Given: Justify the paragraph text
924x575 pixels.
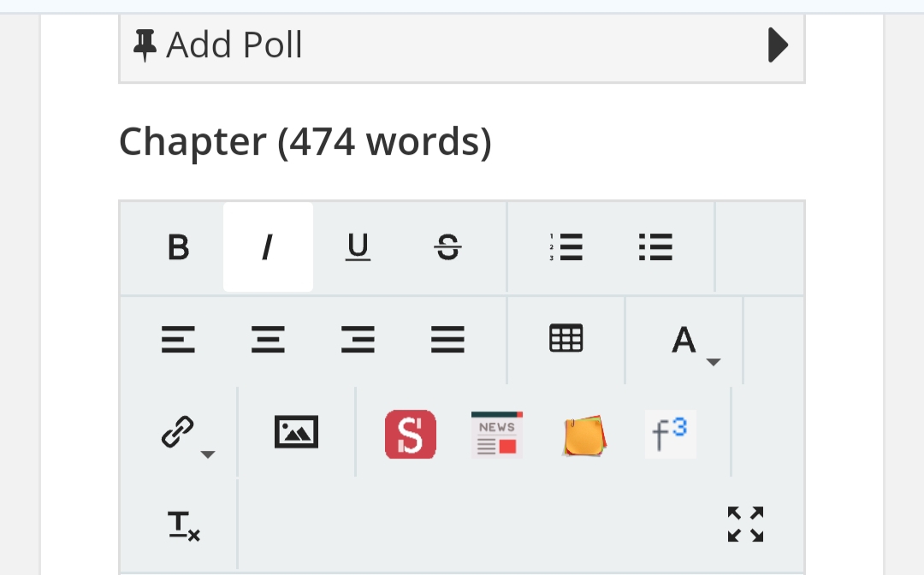Looking at the screenshot, I should (447, 341).
